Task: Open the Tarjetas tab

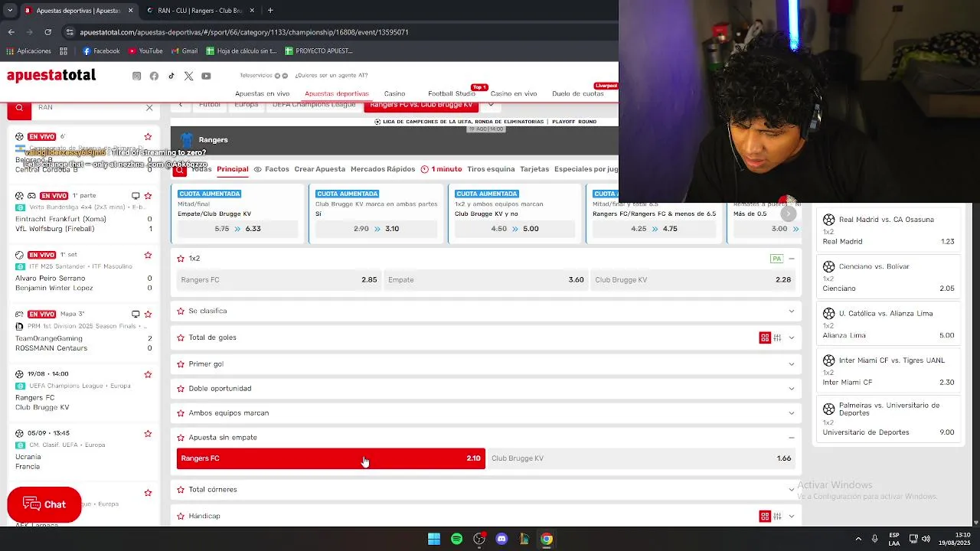Action: point(534,169)
